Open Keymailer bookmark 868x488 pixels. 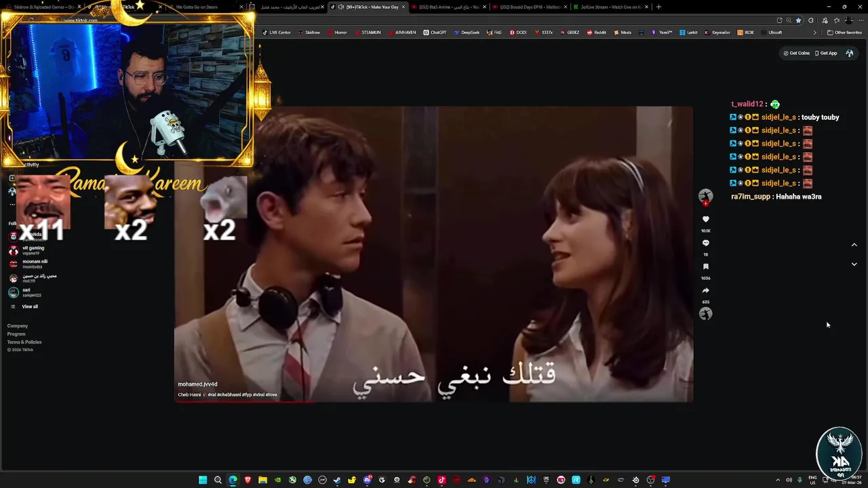717,33
